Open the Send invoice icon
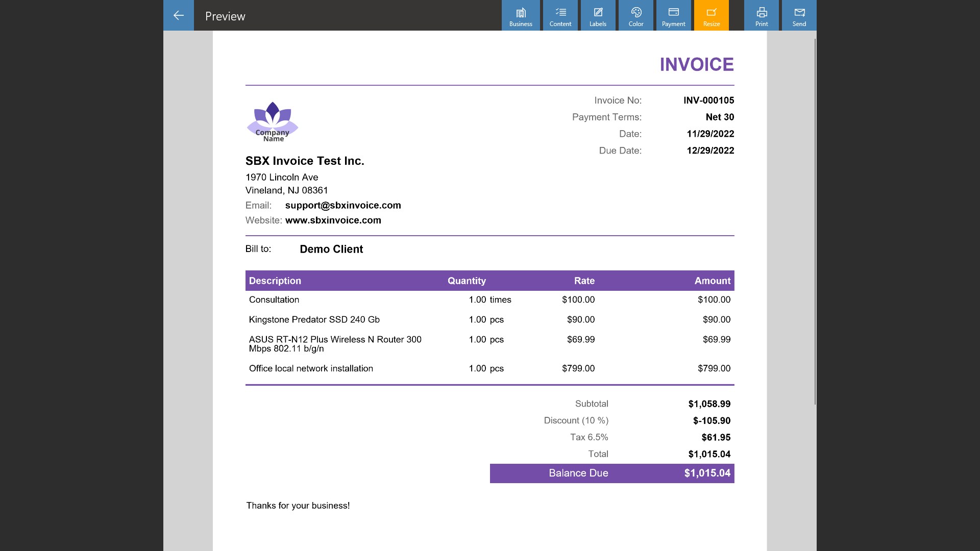The image size is (980, 551). pyautogui.click(x=799, y=15)
